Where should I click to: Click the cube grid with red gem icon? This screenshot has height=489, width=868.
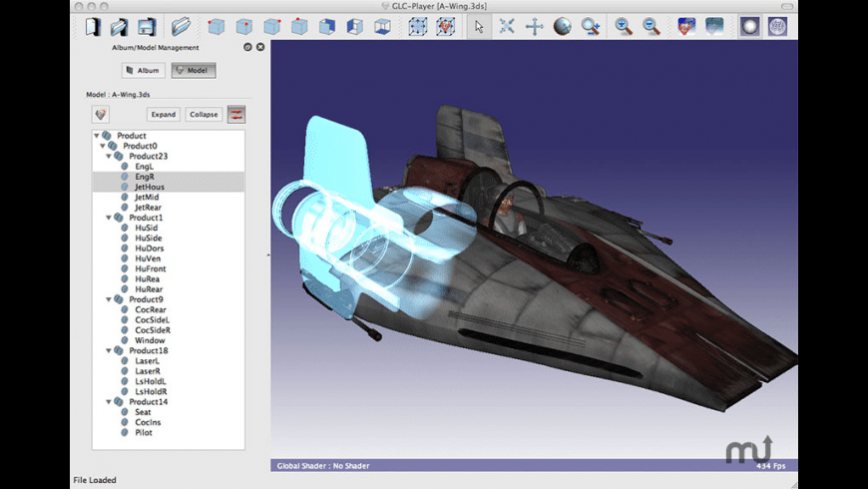coord(446,27)
